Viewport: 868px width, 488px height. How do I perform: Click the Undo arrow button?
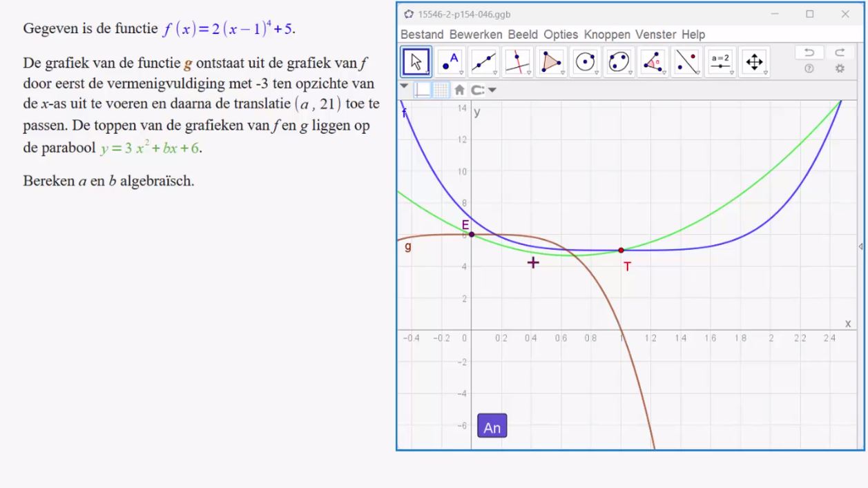pos(809,52)
